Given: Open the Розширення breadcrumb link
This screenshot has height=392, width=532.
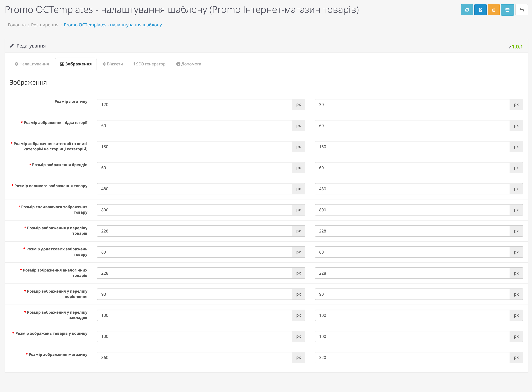Looking at the screenshot, I should pos(45,25).
